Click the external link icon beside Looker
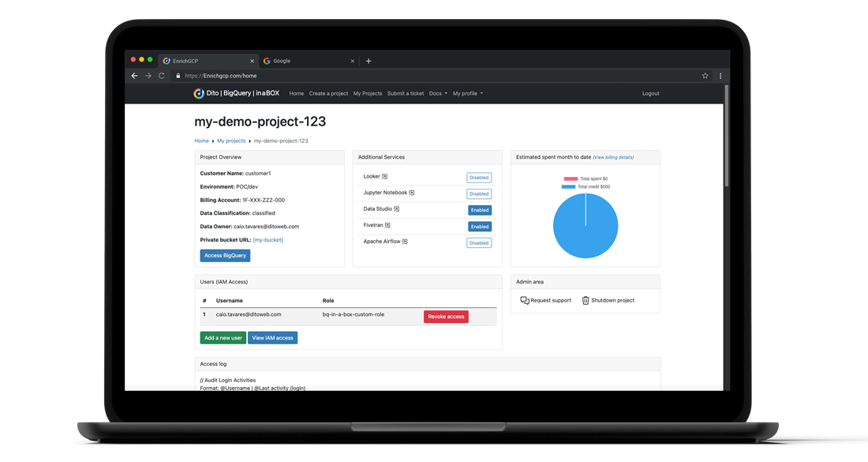The width and height of the screenshot is (868, 462). (385, 177)
